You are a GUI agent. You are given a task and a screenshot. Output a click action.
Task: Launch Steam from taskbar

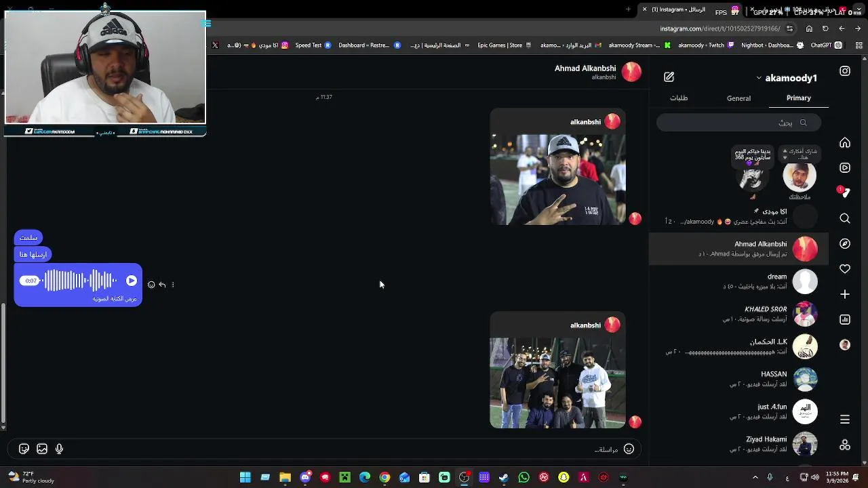[504, 478]
